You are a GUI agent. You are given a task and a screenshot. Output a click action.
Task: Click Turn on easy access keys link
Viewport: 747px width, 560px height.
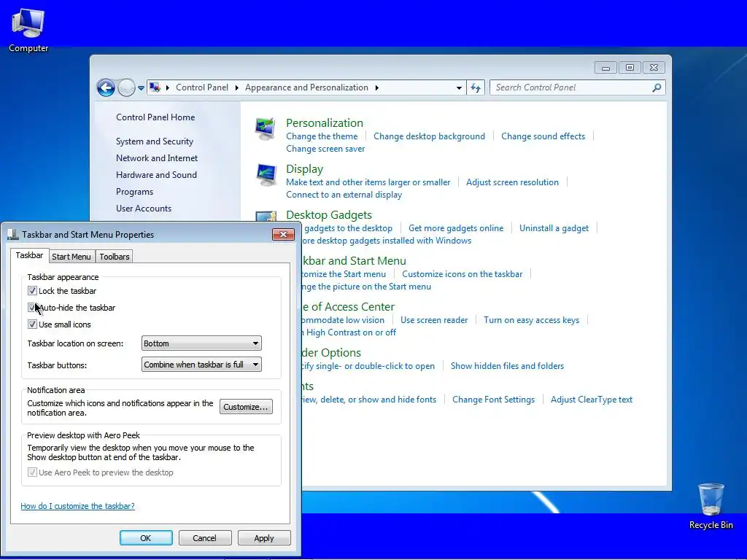pos(531,320)
